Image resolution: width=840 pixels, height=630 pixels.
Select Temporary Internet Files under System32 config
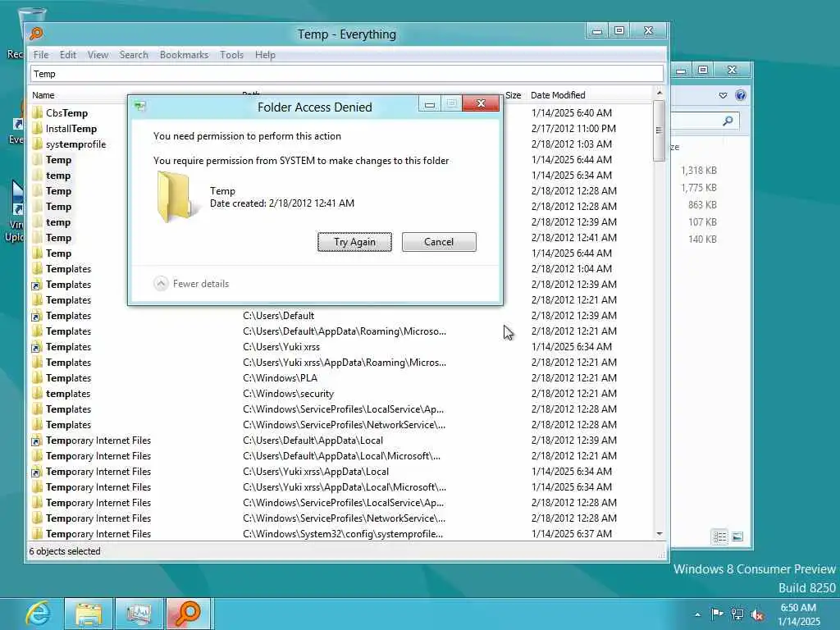pos(98,533)
